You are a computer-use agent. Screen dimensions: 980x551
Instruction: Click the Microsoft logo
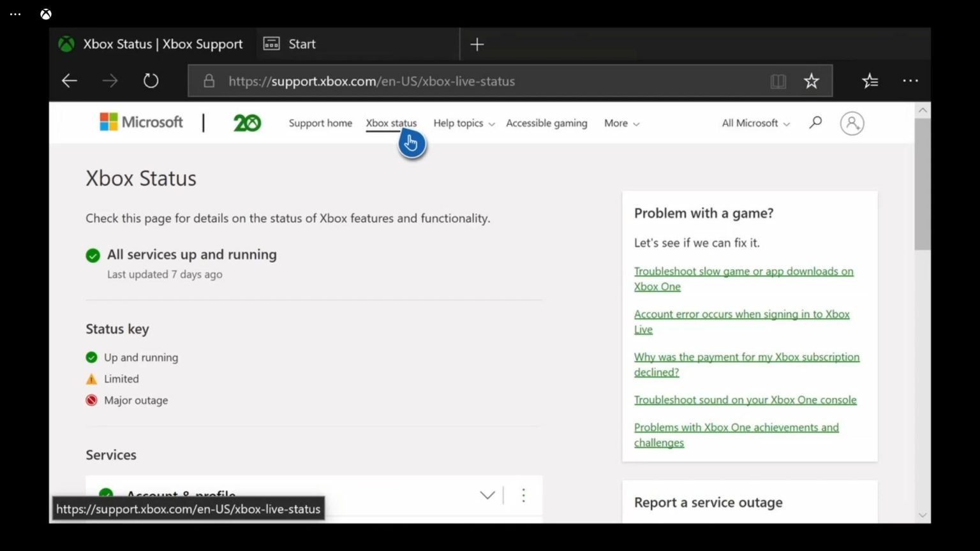click(x=141, y=122)
